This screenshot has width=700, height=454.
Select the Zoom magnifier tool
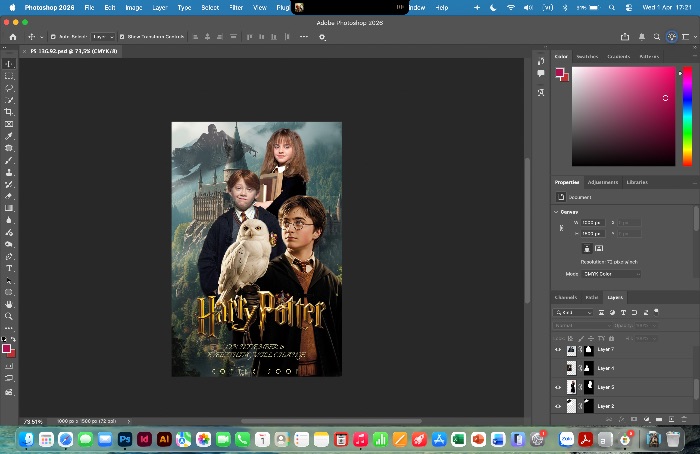(x=9, y=317)
